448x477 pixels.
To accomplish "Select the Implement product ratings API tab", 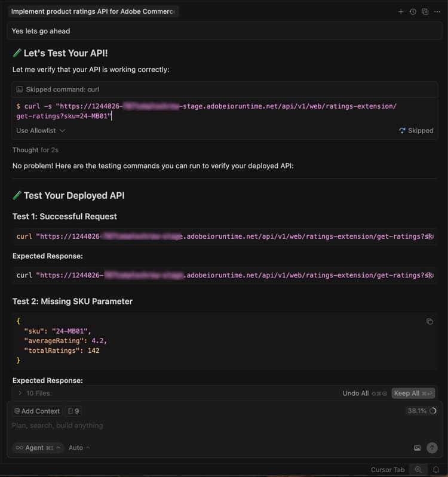I will (93, 11).
